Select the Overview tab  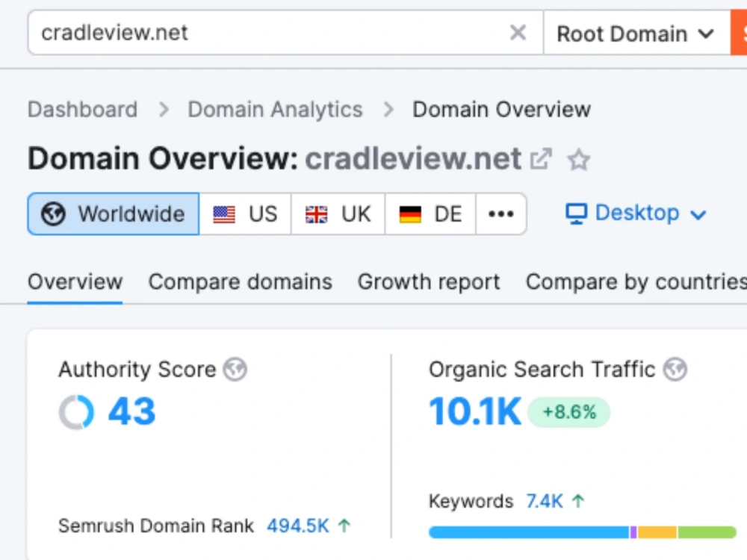(75, 282)
